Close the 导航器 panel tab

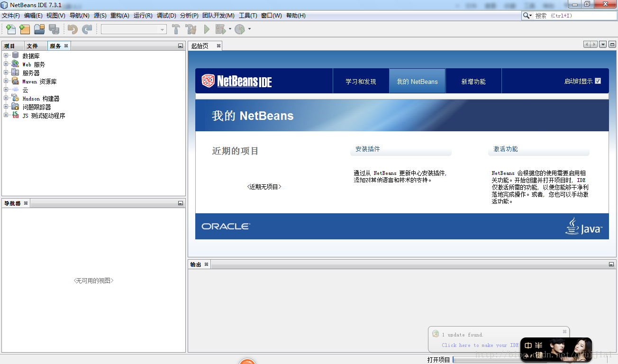[x=26, y=203]
